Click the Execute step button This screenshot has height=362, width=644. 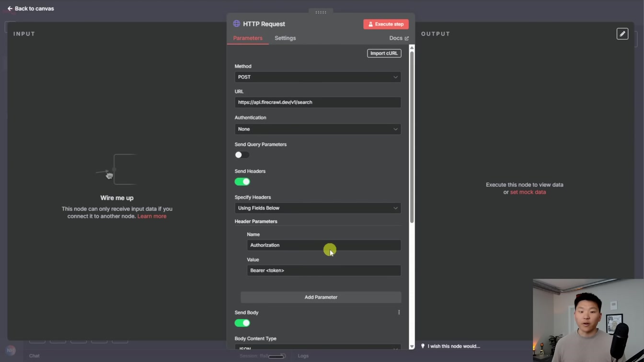coord(386,24)
